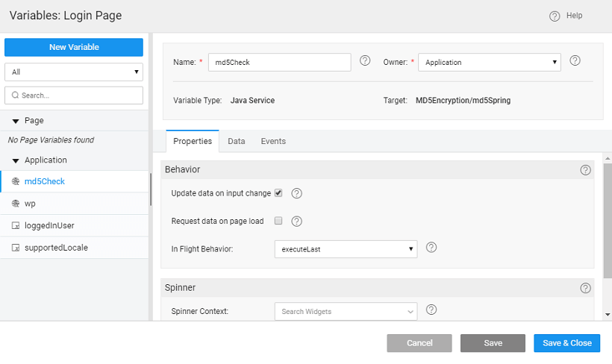Uncheck Update data on input change

pos(278,193)
